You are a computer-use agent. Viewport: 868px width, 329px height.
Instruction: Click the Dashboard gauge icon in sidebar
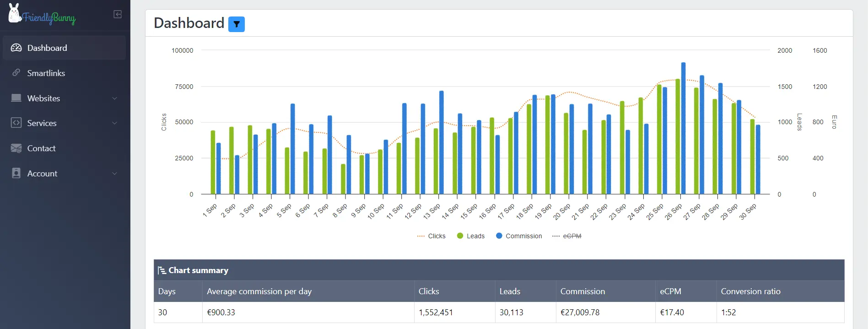(16, 48)
